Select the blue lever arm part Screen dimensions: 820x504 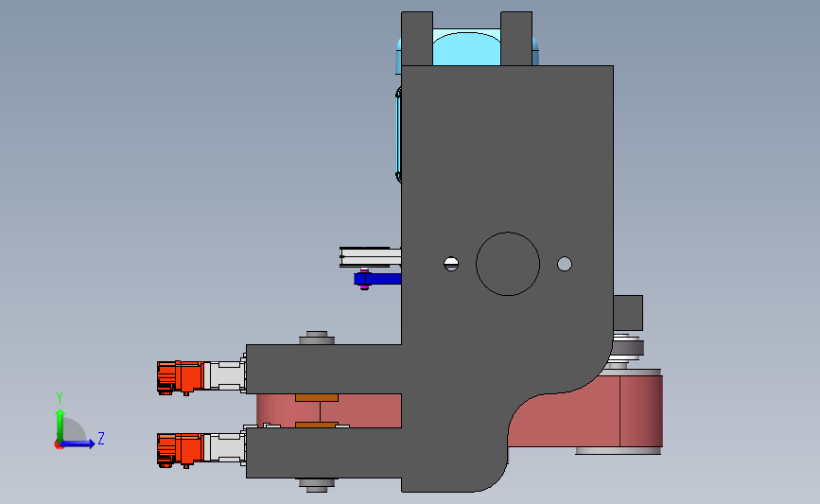[x=377, y=279]
